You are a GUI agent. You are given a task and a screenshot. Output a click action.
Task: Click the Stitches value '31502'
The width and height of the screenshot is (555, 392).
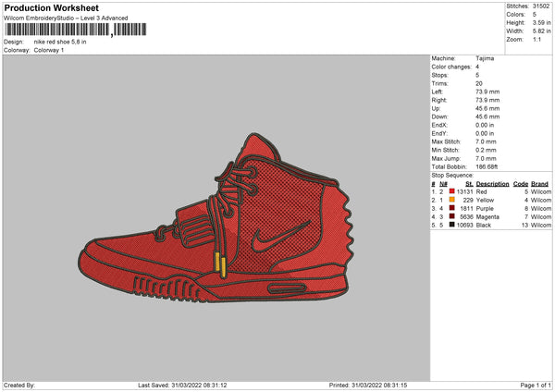click(x=541, y=6)
